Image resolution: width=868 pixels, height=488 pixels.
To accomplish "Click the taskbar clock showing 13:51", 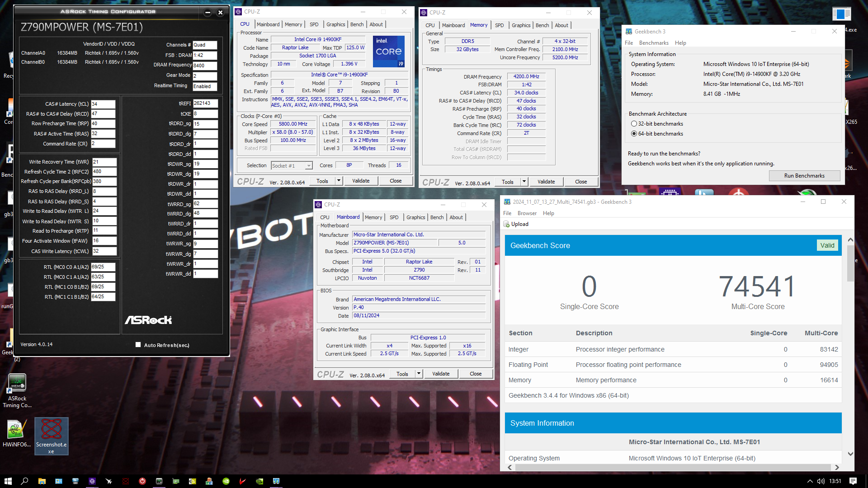I will 835,481.
